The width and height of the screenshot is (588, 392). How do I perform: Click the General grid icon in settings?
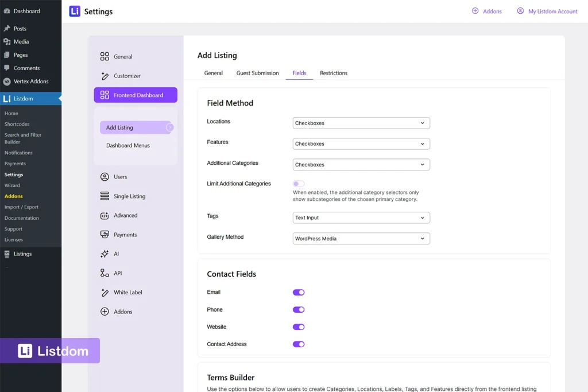coord(105,57)
